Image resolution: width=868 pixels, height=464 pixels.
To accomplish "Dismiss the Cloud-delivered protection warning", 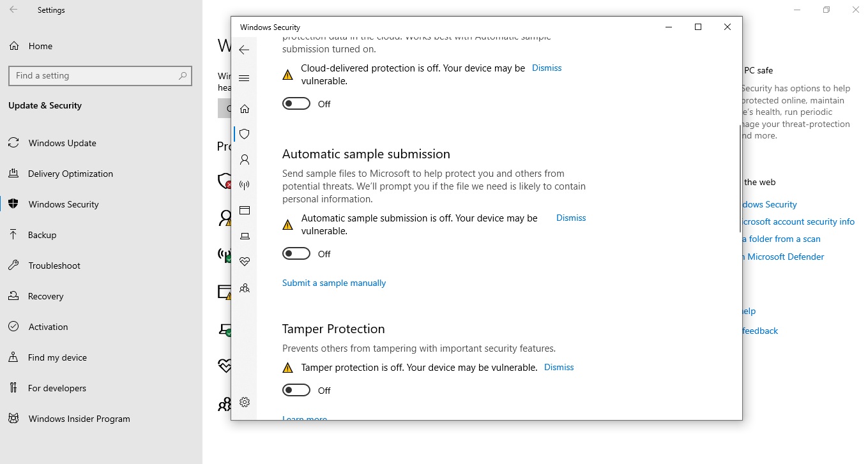I will 547,68.
